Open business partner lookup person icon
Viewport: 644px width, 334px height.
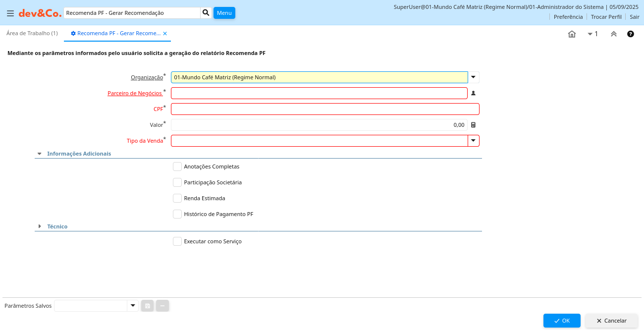tap(473, 93)
